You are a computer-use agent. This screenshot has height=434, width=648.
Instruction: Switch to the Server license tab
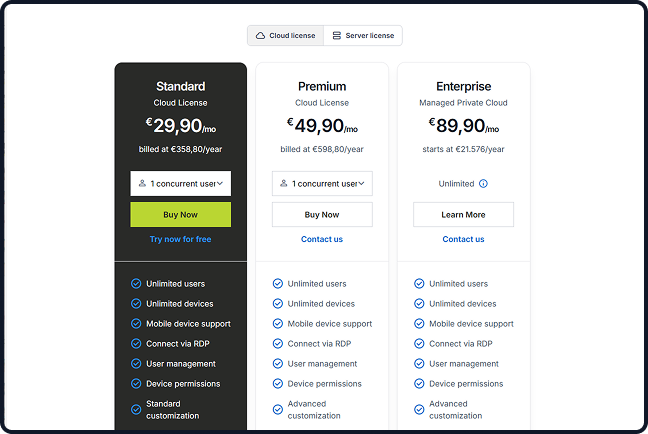click(x=363, y=36)
